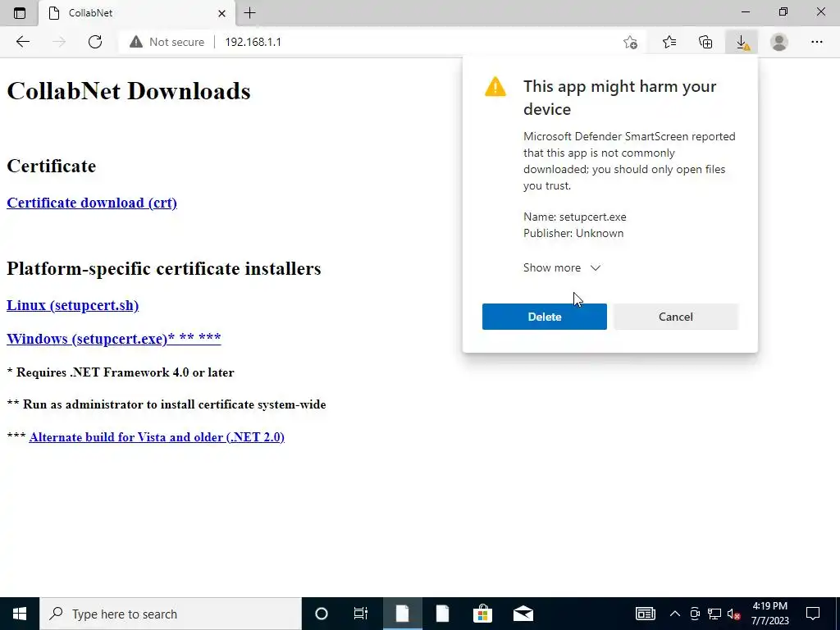Click the Name: setupcert.exe text
This screenshot has height=630, width=840.
click(x=575, y=217)
